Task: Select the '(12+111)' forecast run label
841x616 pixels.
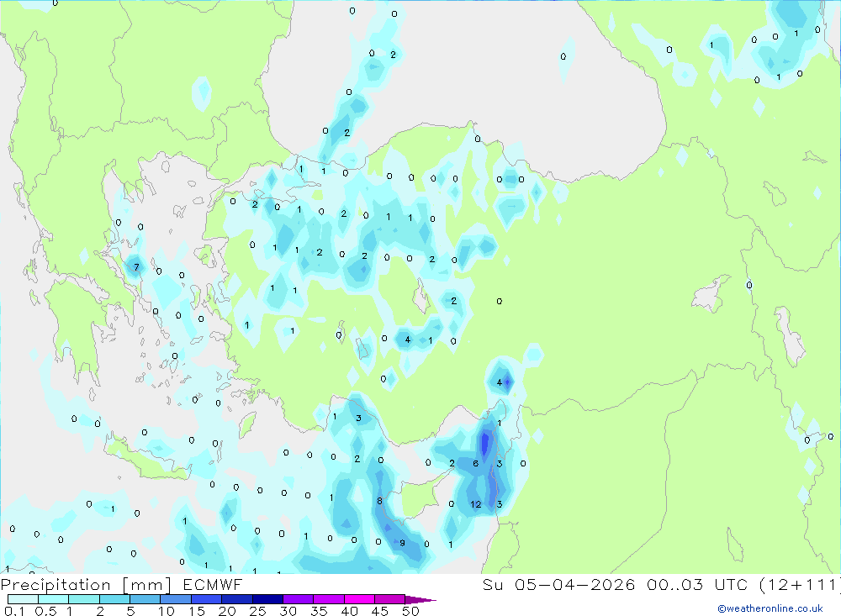Action: (799, 585)
